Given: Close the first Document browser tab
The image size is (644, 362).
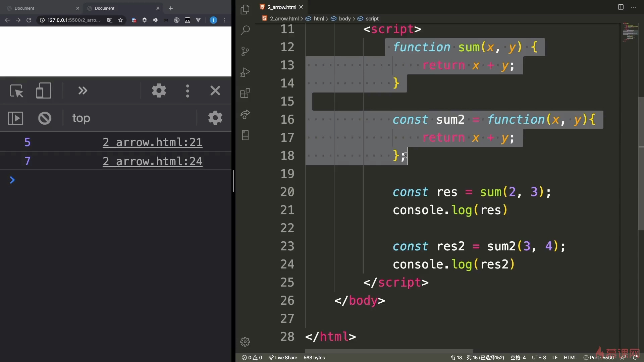Looking at the screenshot, I should 78,8.
